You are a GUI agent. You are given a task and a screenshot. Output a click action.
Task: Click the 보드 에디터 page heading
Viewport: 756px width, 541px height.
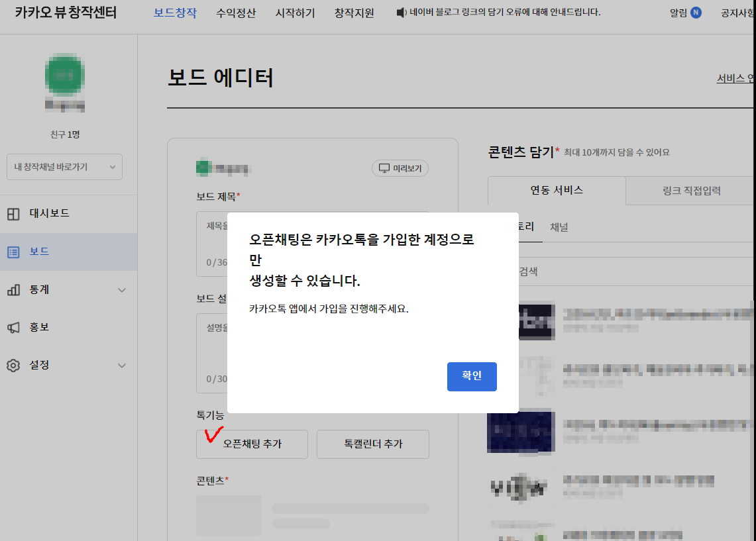(x=221, y=77)
